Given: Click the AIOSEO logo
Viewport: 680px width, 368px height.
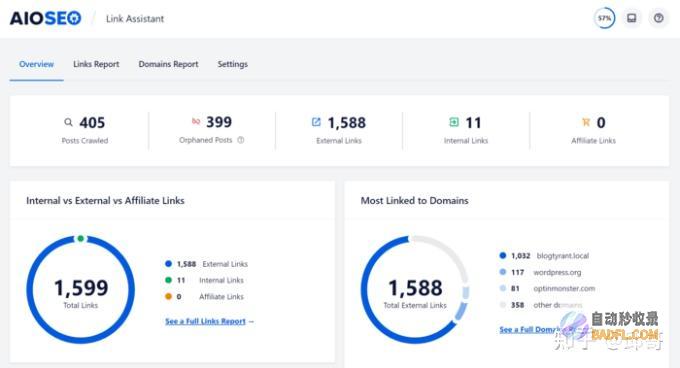Looking at the screenshot, I should tap(45, 18).
